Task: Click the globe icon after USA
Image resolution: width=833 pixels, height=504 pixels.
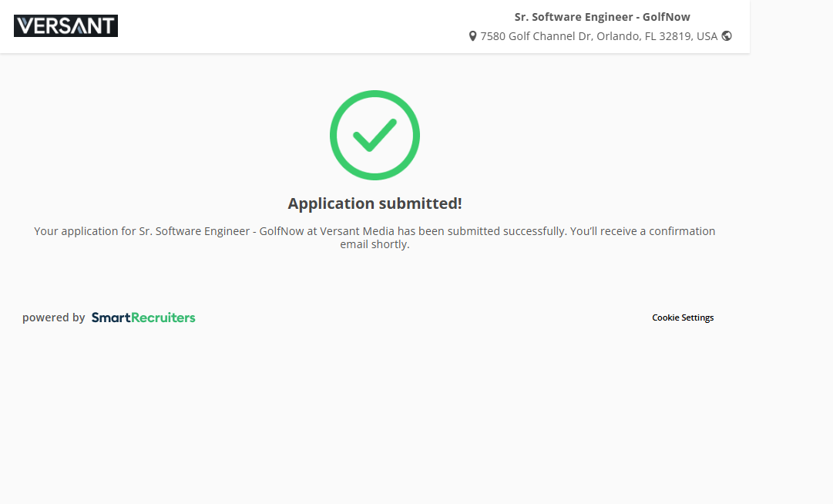Action: point(727,35)
